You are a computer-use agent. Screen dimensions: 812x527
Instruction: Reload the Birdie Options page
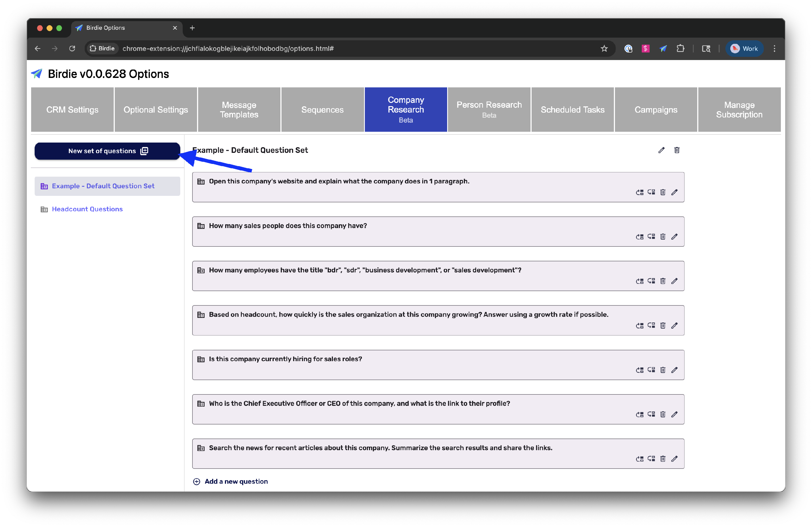coord(72,48)
